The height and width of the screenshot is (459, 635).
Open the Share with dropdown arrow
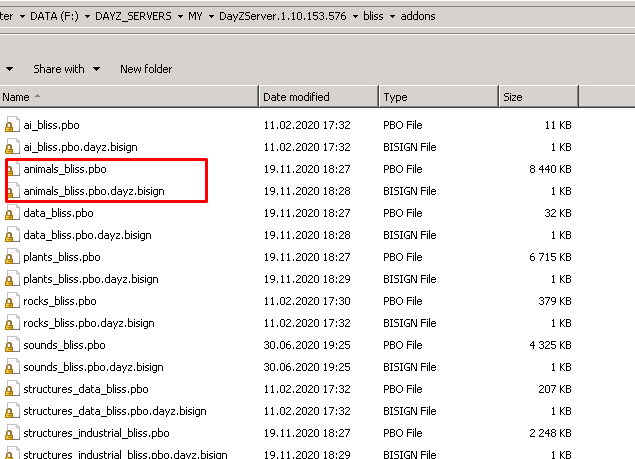click(x=96, y=69)
